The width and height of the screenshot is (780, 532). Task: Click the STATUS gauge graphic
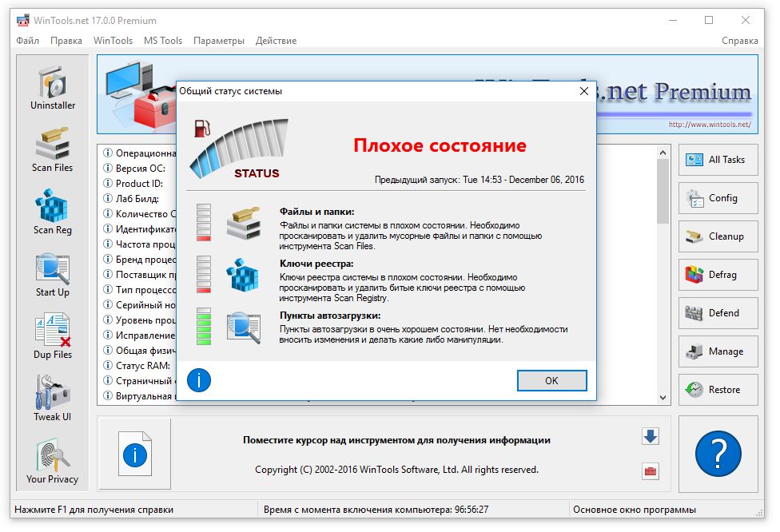pyautogui.click(x=239, y=149)
